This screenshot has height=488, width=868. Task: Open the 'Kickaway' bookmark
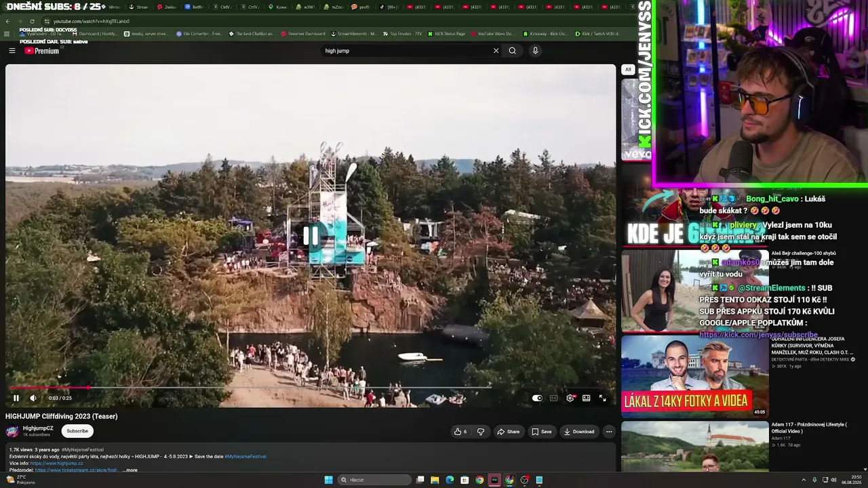tap(545, 34)
